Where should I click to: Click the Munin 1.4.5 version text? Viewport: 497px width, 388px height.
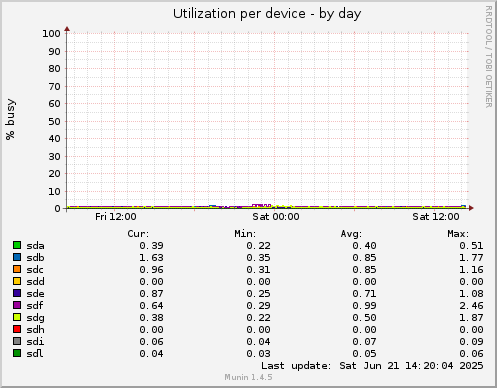pyautogui.click(x=248, y=377)
